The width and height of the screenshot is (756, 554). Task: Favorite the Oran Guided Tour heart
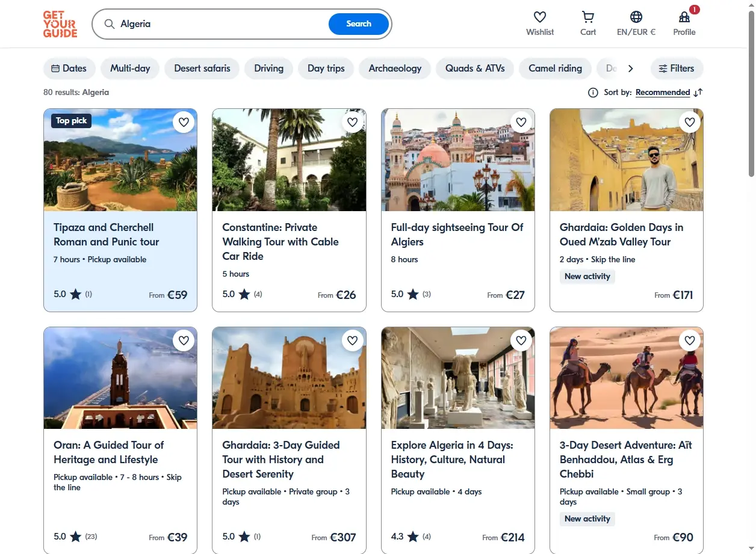tap(184, 340)
